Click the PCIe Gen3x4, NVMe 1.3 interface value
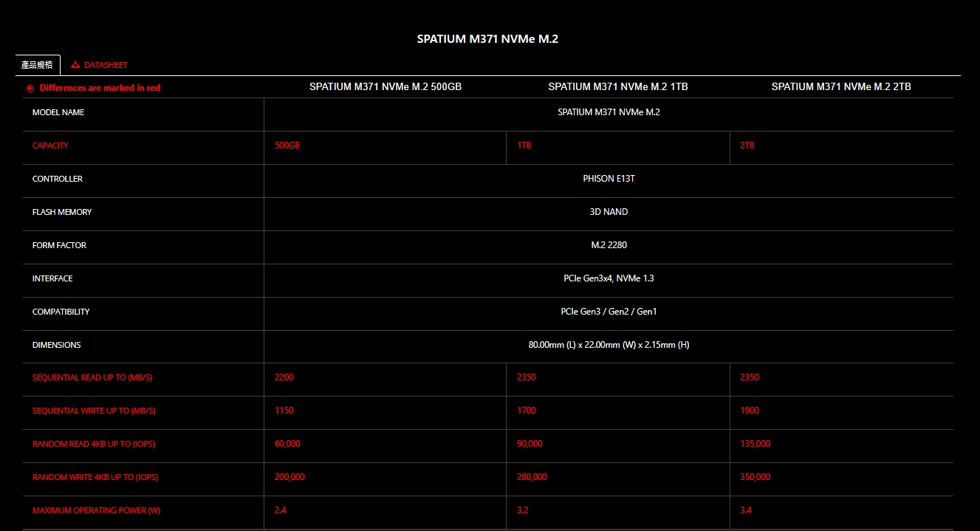 609,278
